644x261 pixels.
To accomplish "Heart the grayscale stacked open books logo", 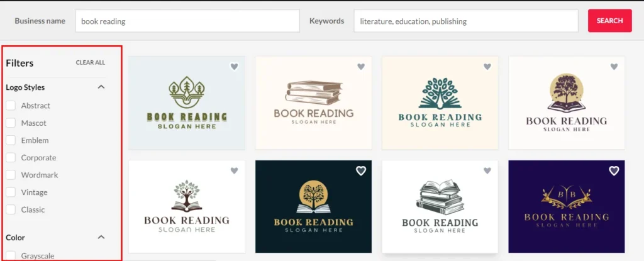I will coord(487,170).
